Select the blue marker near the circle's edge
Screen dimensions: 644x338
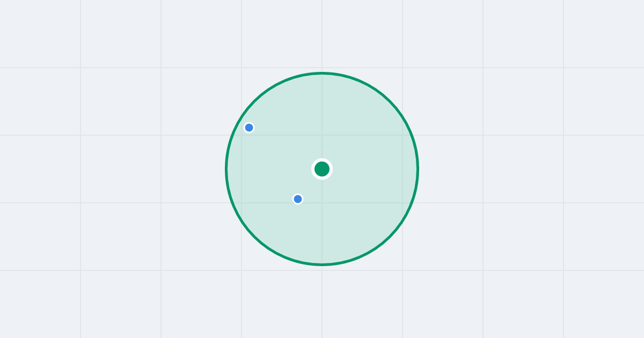coord(249,128)
